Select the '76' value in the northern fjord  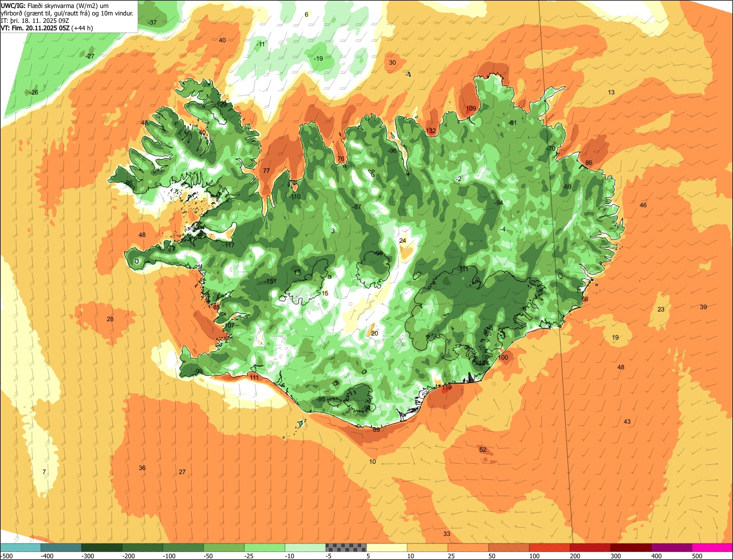tap(341, 159)
